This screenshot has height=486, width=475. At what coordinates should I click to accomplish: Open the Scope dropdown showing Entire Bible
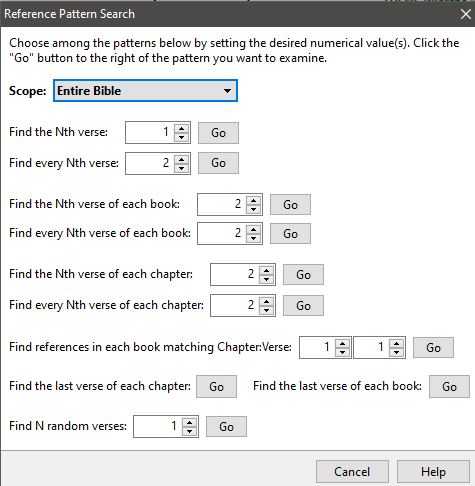coord(145,91)
